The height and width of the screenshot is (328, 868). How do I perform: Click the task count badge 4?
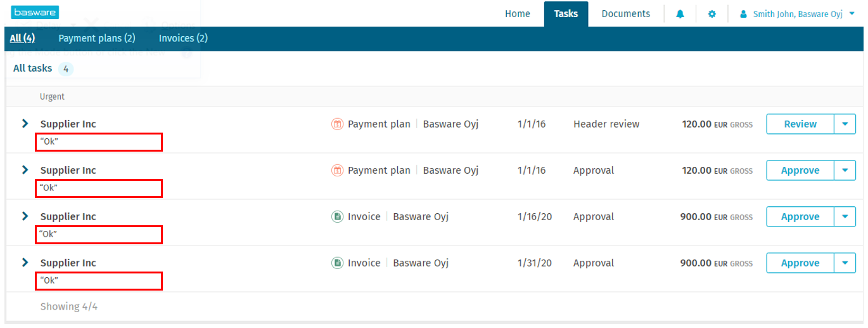[x=66, y=69]
